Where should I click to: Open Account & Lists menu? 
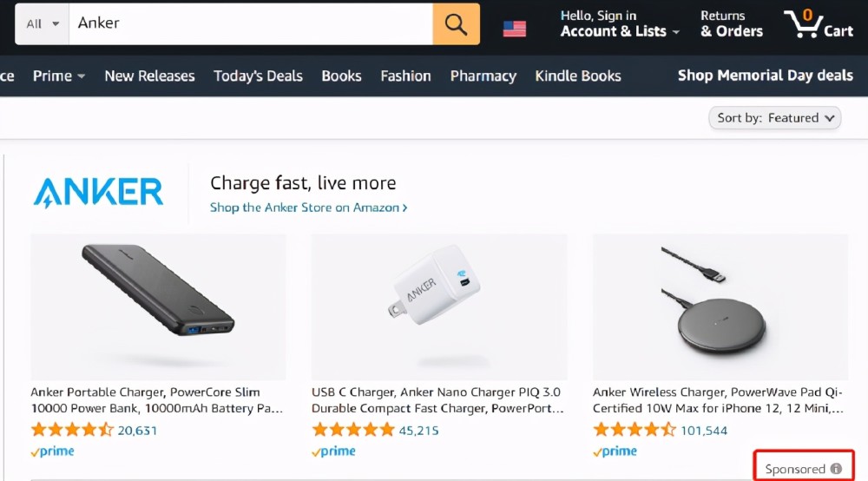pos(613,23)
